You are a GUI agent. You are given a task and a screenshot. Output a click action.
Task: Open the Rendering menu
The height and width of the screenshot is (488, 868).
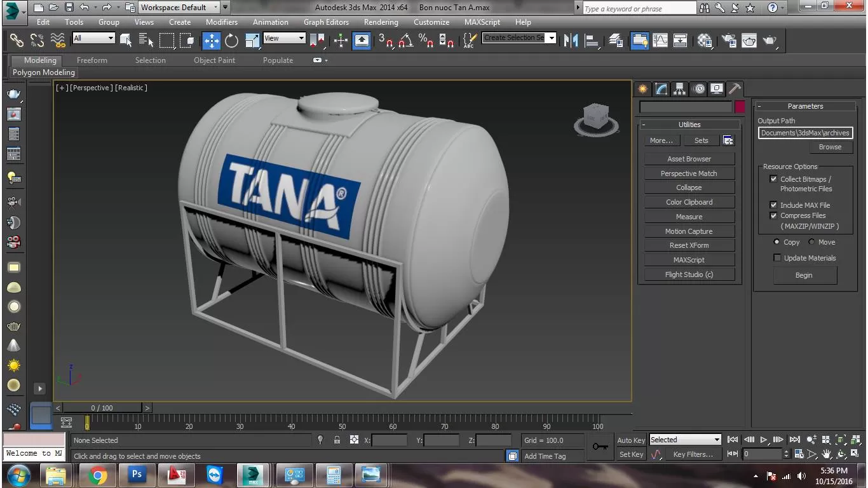pos(381,22)
